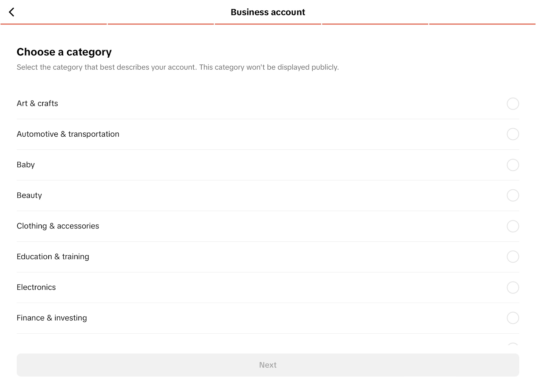The image size is (536, 392).
Task: Select the Automotive & transportation radio button
Action: pos(513,134)
